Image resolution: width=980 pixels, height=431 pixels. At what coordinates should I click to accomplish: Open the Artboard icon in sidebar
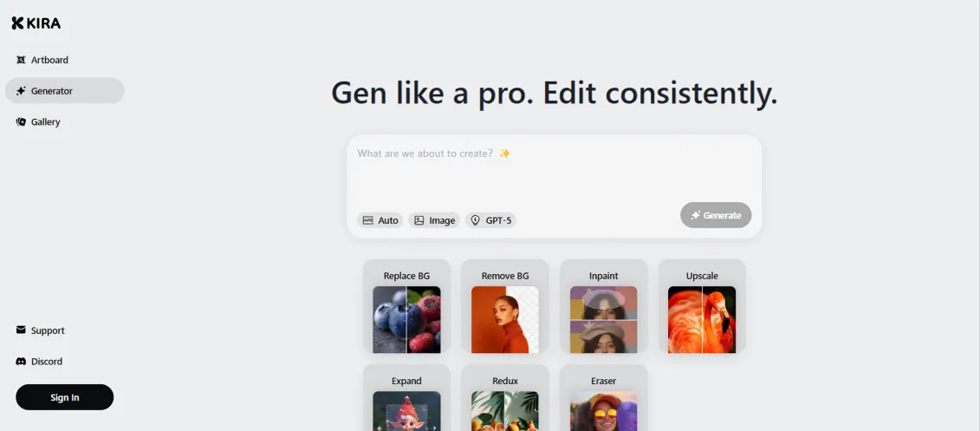(21, 60)
